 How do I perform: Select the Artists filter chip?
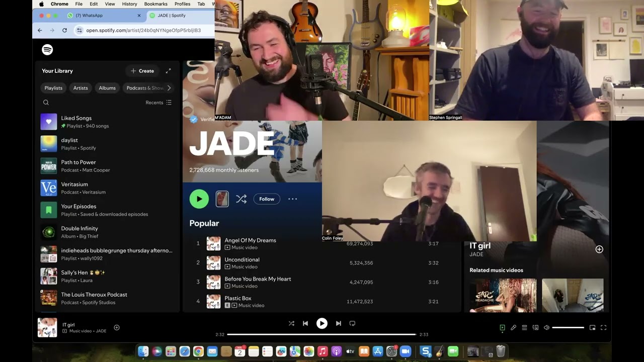[x=80, y=88]
